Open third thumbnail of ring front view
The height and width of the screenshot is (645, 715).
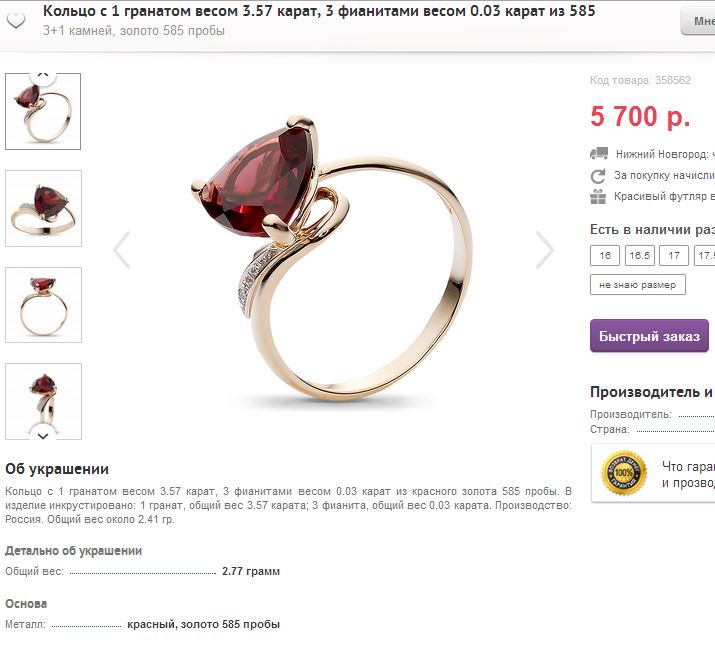click(43, 305)
